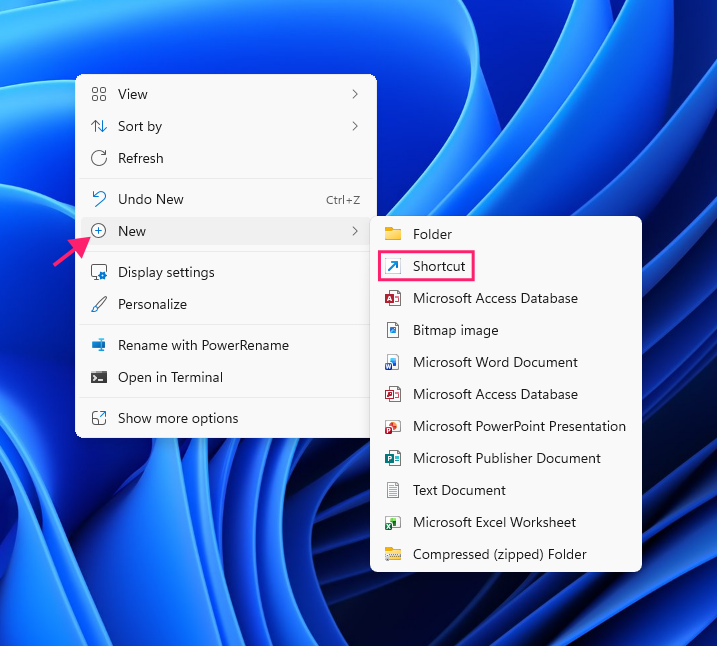Choose Undo New in the menu

click(226, 199)
